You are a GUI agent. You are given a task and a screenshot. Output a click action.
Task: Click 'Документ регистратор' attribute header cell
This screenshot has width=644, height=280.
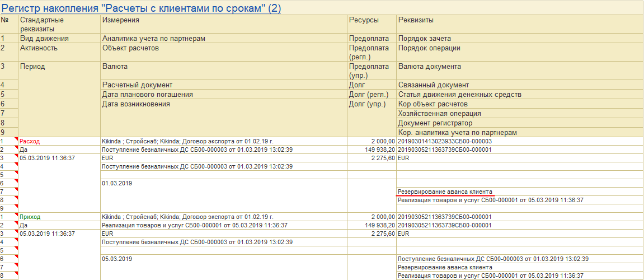(x=520, y=123)
